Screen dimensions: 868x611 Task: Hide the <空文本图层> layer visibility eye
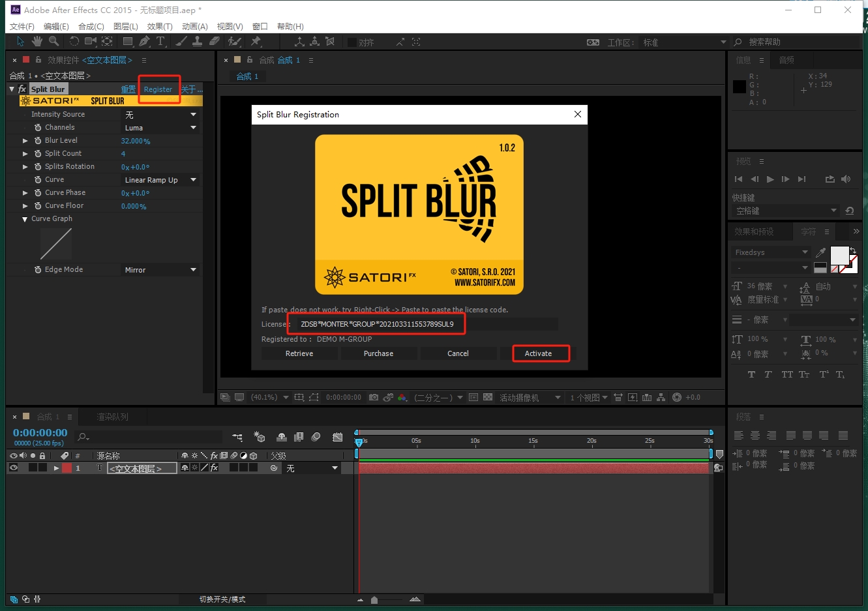point(14,468)
